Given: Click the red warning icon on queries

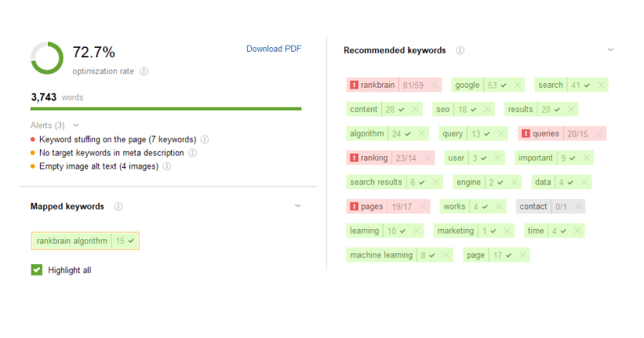Looking at the screenshot, I should (x=526, y=133).
